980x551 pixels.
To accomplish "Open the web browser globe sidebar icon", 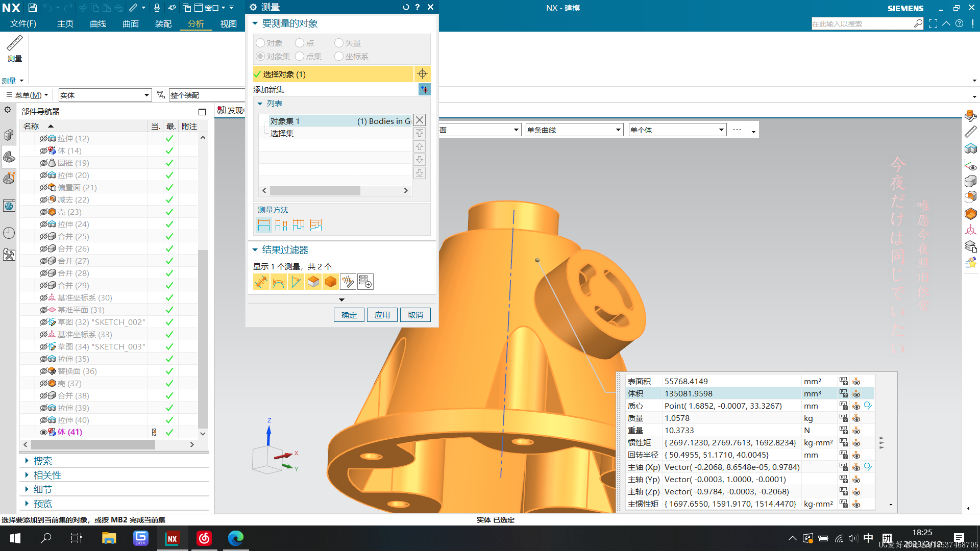I will click(x=9, y=206).
